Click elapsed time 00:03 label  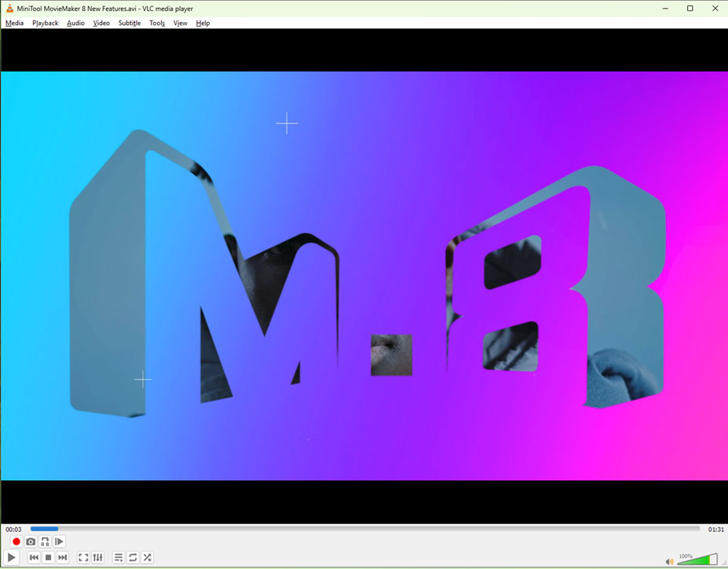pos(13,529)
